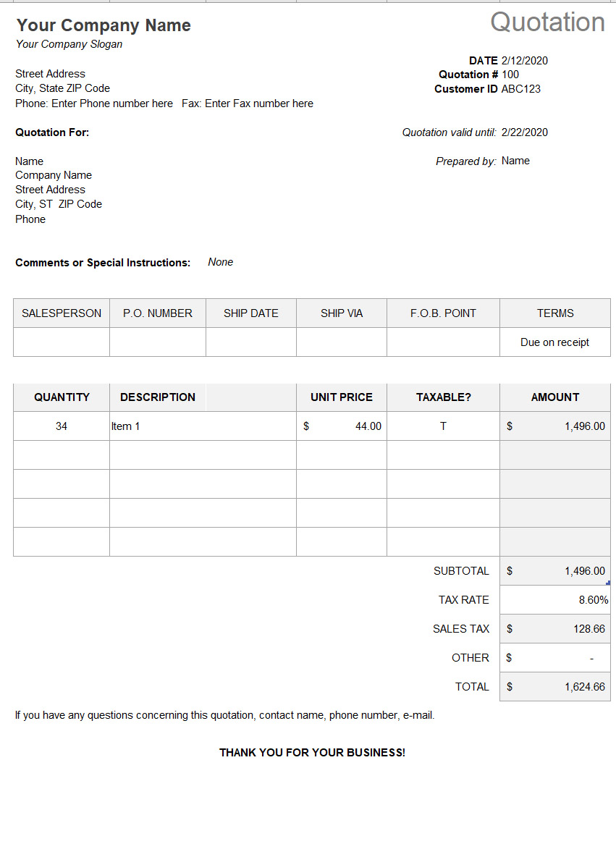Select the Your Company Name cell
The width and height of the screenshot is (616, 857).
(x=104, y=25)
